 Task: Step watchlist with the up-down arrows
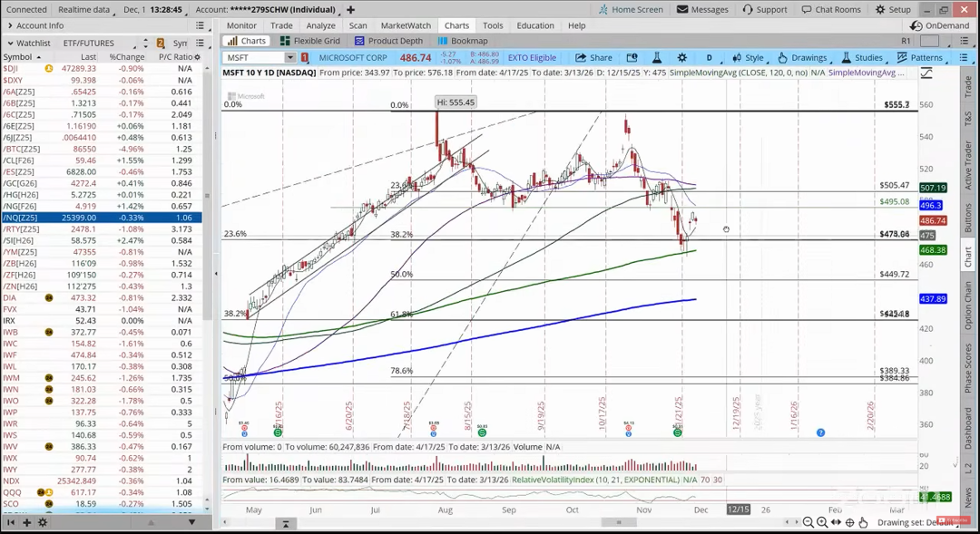pos(145,44)
